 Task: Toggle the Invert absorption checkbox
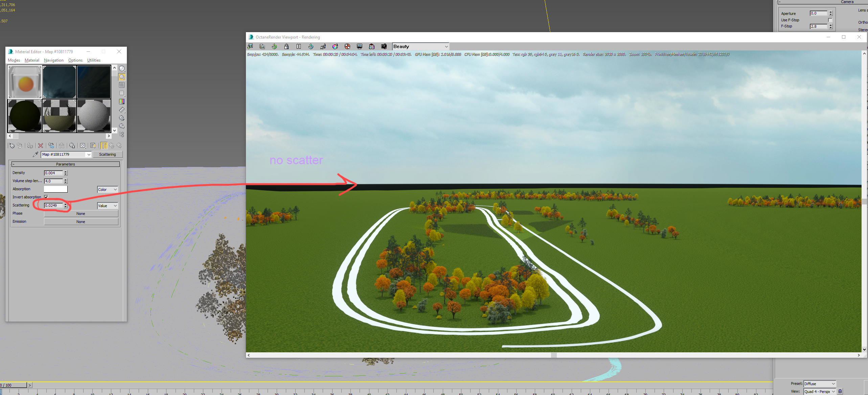46,197
